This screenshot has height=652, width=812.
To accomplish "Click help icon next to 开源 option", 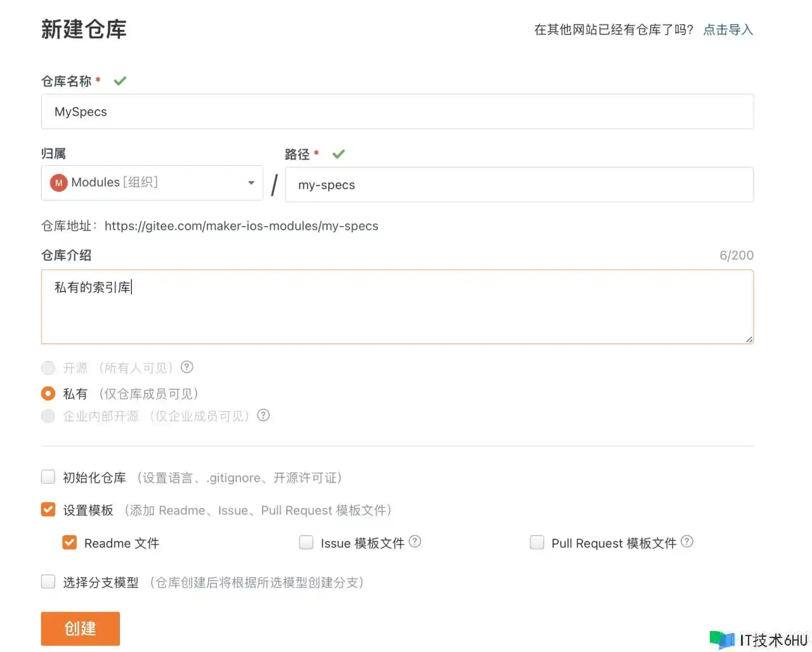I will pos(187,367).
